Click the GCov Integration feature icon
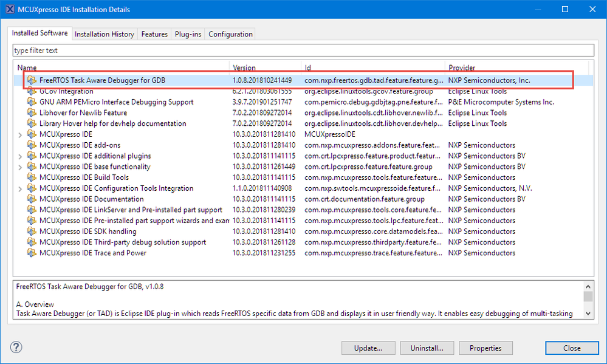Image resolution: width=607 pixels, height=364 pixels. click(x=32, y=91)
